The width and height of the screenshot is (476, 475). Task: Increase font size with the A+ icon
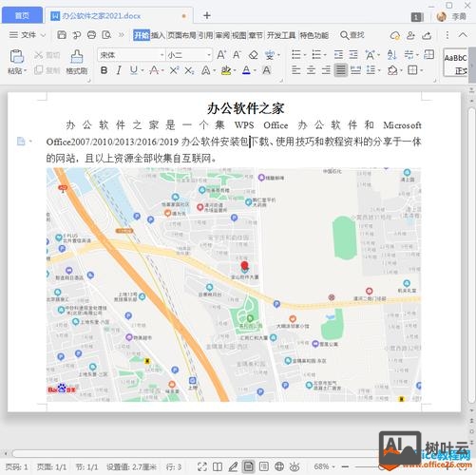pos(221,55)
